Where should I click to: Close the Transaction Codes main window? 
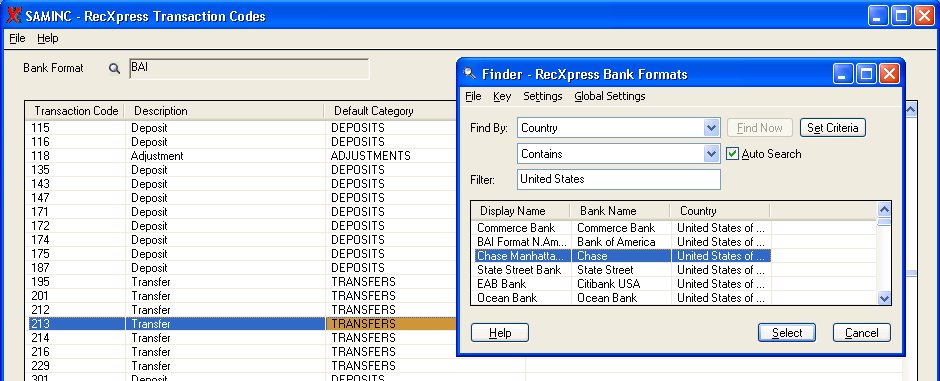point(924,16)
